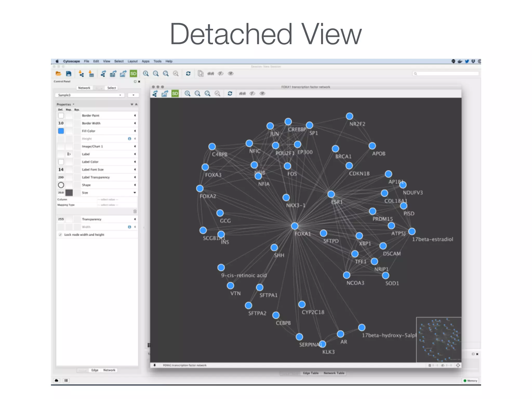Open the Sample3 style dropdown
The image size is (532, 399).
point(89,95)
